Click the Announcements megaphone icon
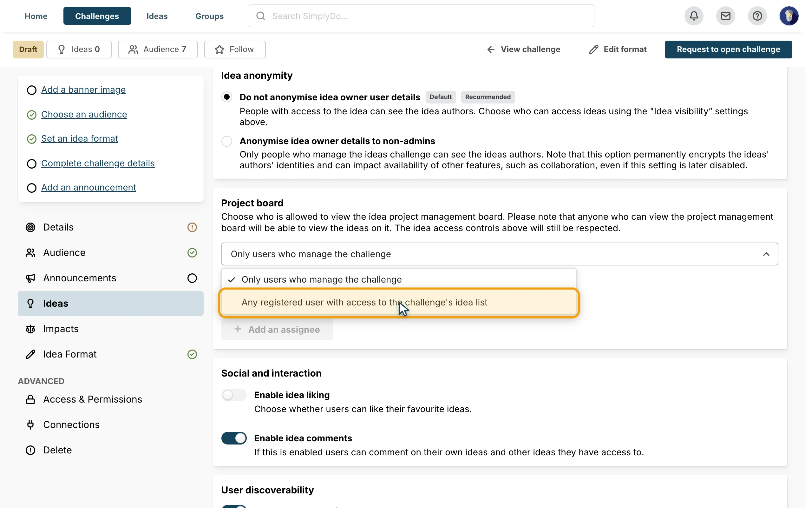 pyautogui.click(x=30, y=278)
